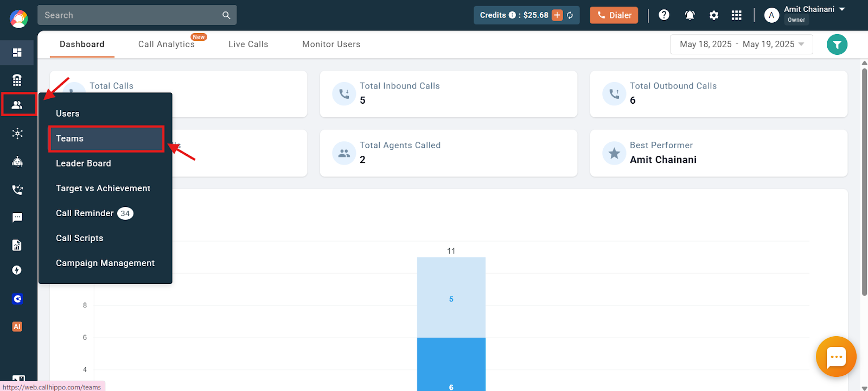Open the lightning bolt power sidebar icon
Screen dimensions: 868x391
17,270
